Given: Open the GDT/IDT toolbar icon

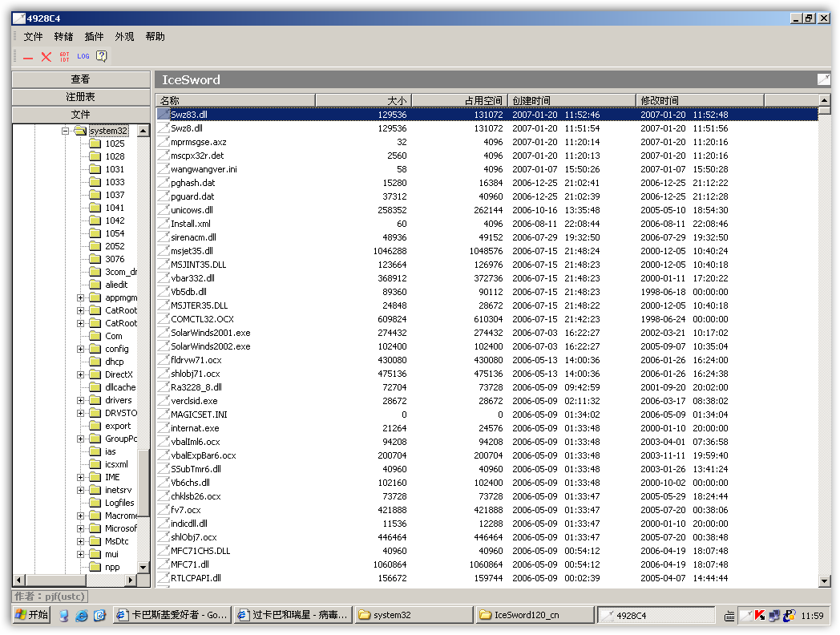Looking at the screenshot, I should (x=65, y=57).
